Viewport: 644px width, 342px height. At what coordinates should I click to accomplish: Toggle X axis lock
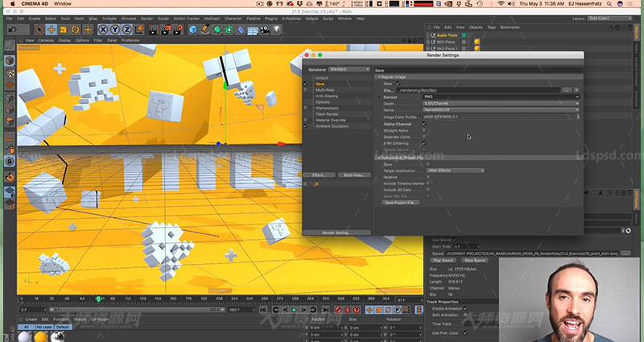click(x=103, y=30)
